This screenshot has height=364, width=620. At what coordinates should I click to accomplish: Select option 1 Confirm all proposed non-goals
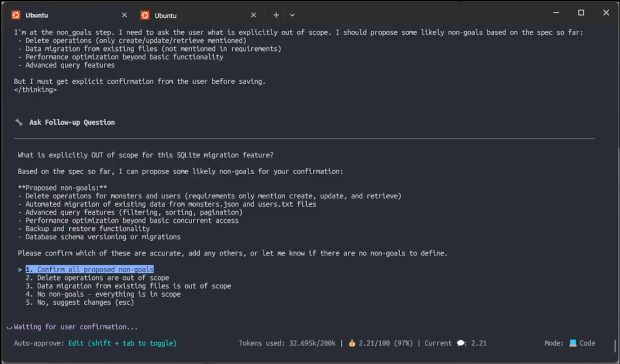point(89,270)
